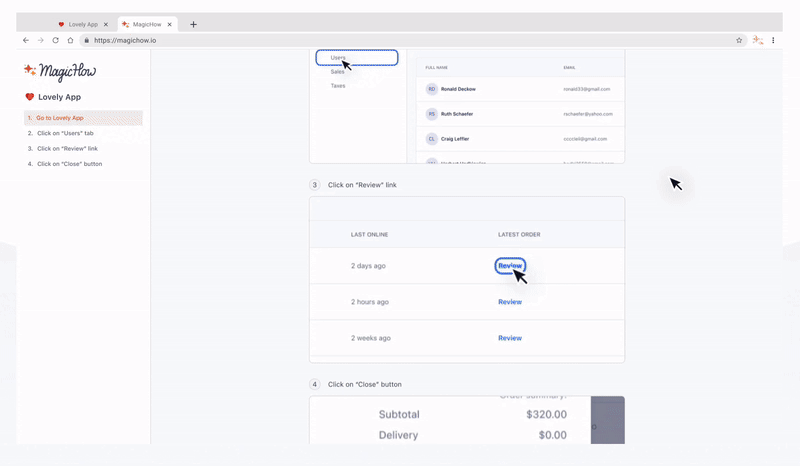Go back with the browser back arrow
Image resolution: width=800 pixels, height=466 pixels.
pyautogui.click(x=26, y=40)
